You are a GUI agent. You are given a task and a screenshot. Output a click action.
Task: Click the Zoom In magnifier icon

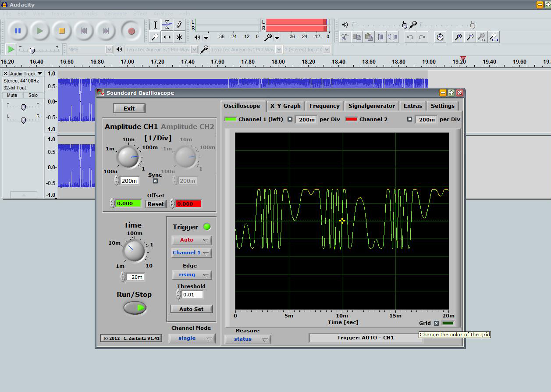[458, 37]
